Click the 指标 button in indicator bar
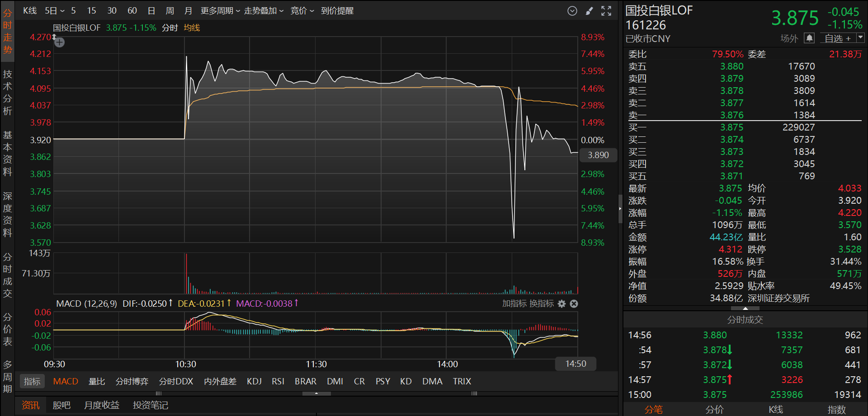The height and width of the screenshot is (416, 868). point(32,381)
